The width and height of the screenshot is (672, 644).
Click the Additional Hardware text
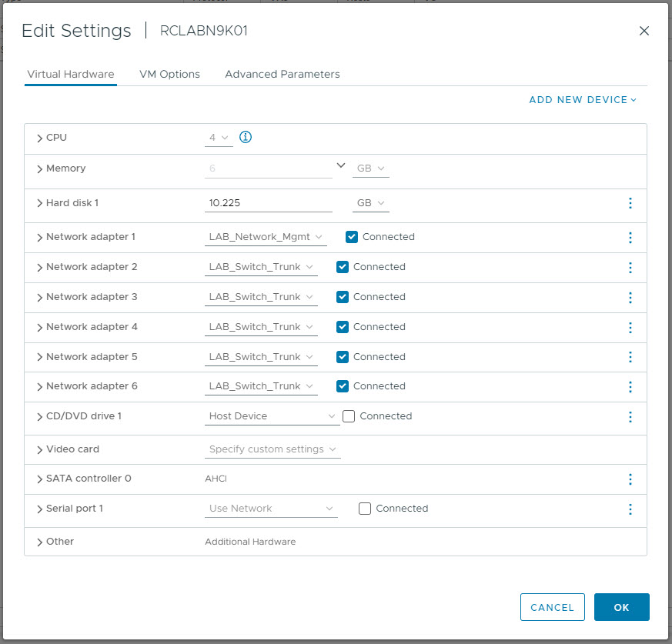click(x=250, y=542)
